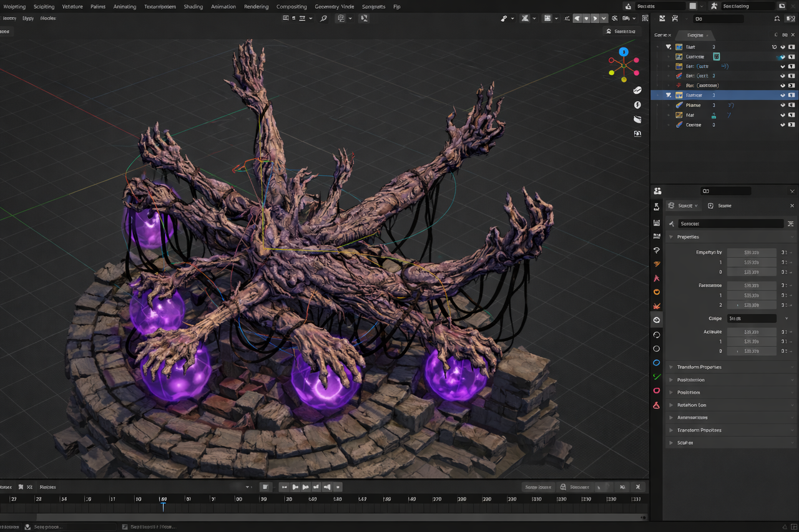Select the wrench tab in properties sidebar

point(657,264)
